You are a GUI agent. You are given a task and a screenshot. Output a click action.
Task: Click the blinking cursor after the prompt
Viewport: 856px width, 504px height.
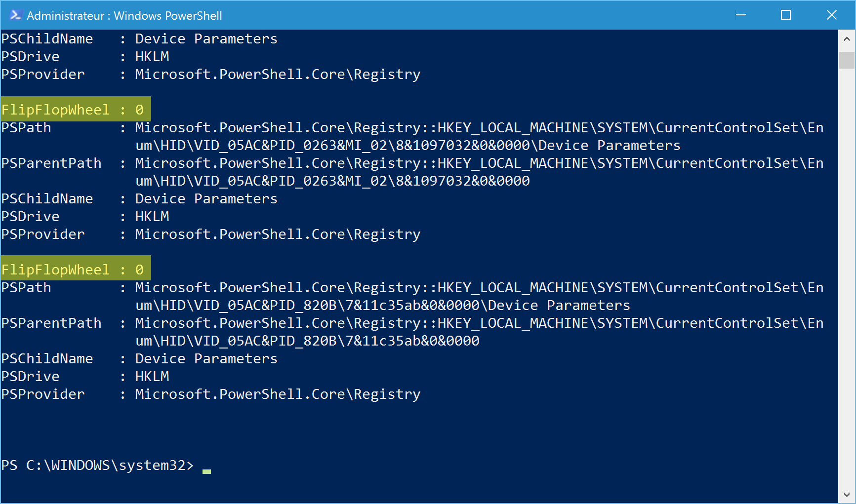point(206,471)
